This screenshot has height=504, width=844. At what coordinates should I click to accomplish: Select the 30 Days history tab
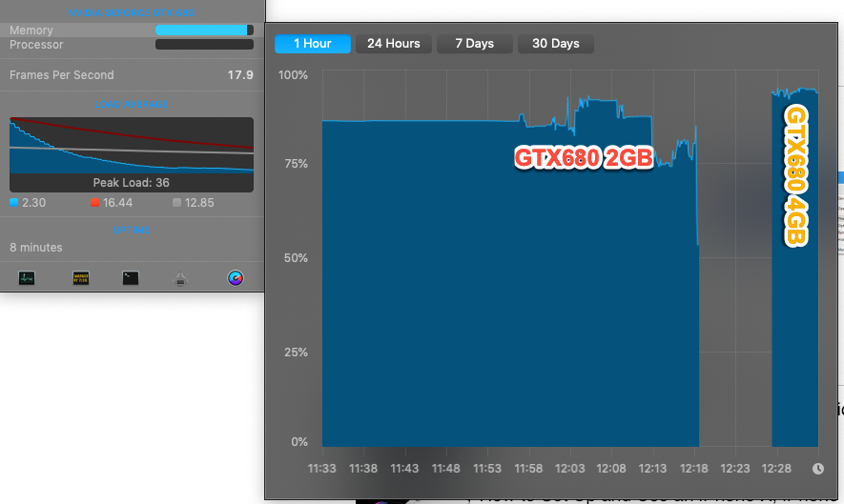555,44
